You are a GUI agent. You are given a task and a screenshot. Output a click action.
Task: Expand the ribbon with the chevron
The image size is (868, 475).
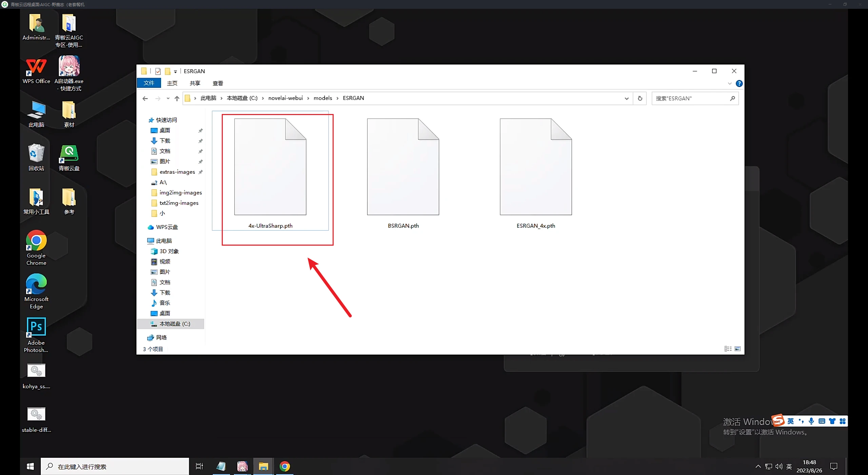coord(730,83)
